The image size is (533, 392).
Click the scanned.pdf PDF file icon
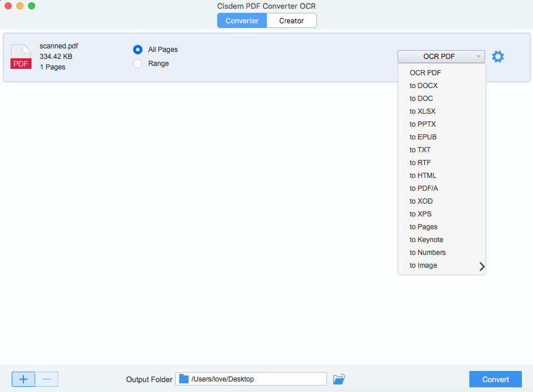coord(21,57)
